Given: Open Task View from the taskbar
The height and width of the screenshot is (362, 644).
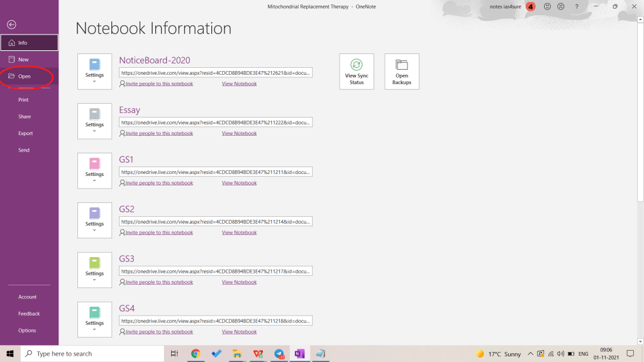Looking at the screenshot, I should click(175, 353).
